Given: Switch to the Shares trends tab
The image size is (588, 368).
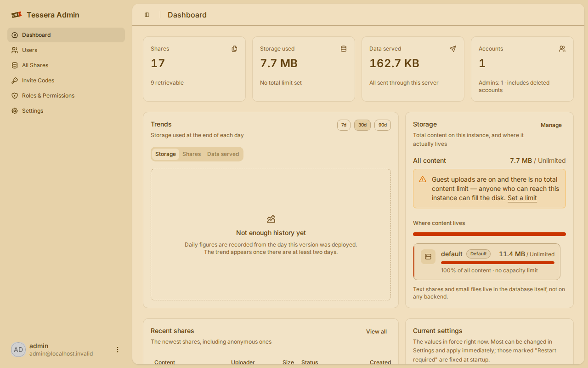Looking at the screenshot, I should click(192, 154).
